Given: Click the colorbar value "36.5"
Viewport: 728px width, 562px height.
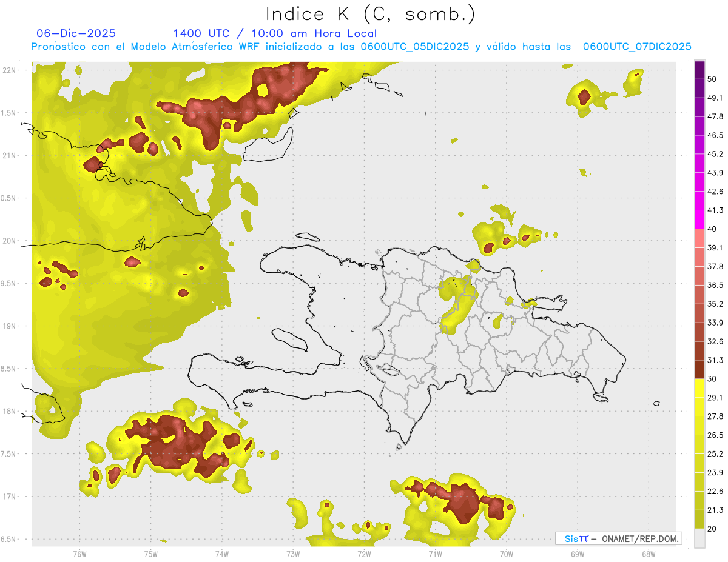Looking at the screenshot, I should (715, 285).
